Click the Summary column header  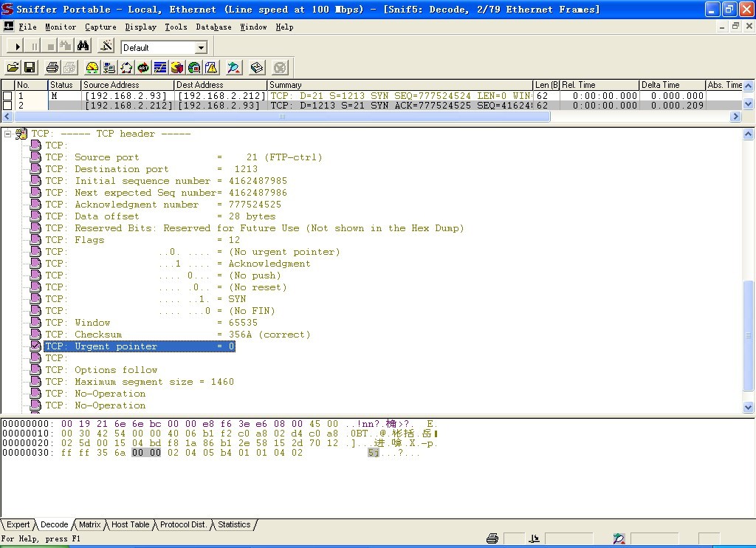400,85
